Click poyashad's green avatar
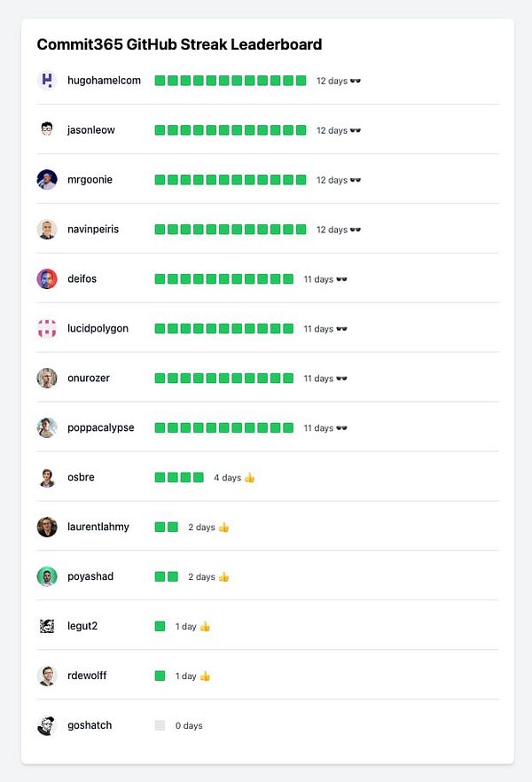 pyautogui.click(x=47, y=575)
